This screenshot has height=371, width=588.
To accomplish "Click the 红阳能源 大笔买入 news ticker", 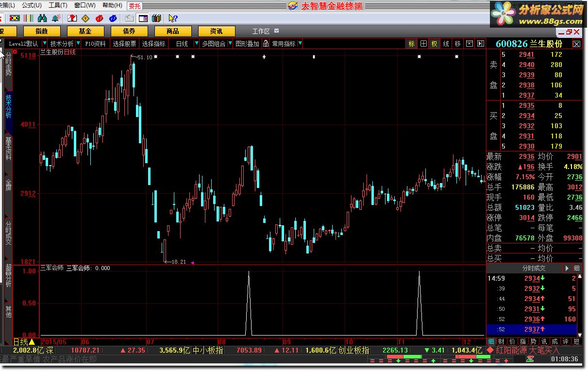I will tap(527, 350).
